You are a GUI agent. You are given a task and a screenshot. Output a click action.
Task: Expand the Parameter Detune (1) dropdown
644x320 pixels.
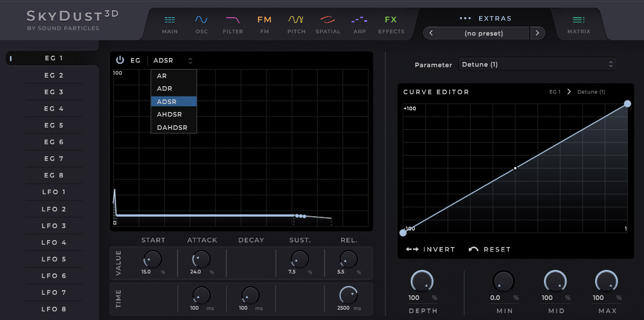click(537, 64)
